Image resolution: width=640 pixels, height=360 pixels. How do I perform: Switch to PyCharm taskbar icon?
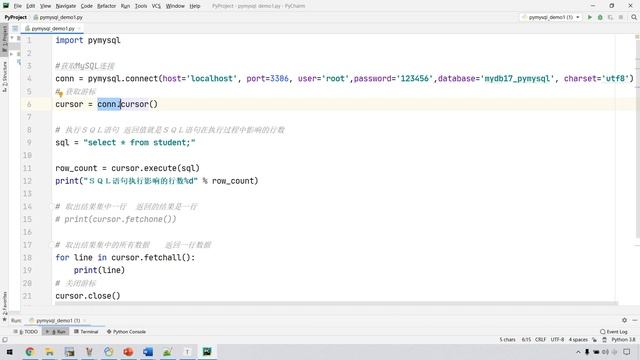tap(207, 351)
